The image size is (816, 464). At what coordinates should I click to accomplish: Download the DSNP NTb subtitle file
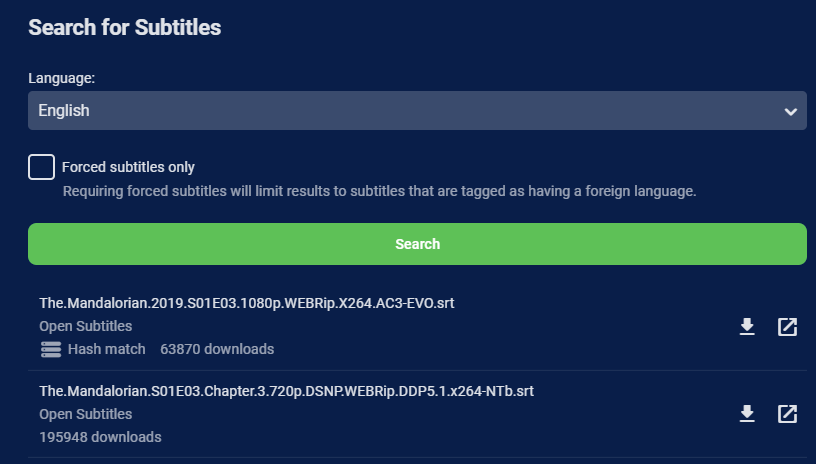[x=746, y=414]
